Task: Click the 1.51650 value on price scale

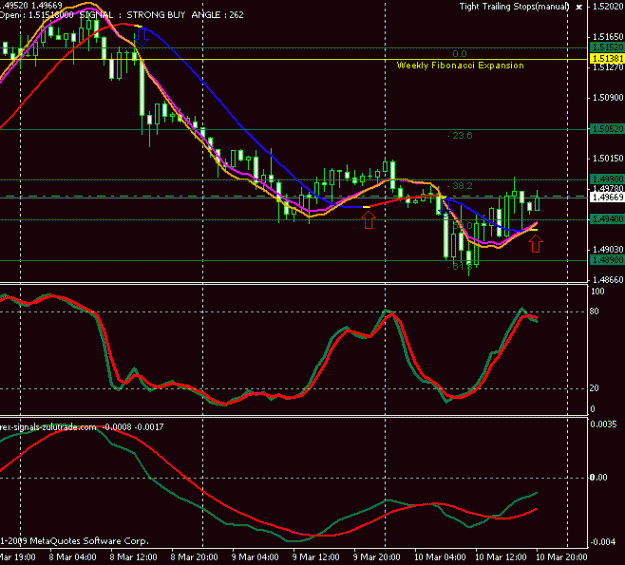Action: (x=608, y=37)
